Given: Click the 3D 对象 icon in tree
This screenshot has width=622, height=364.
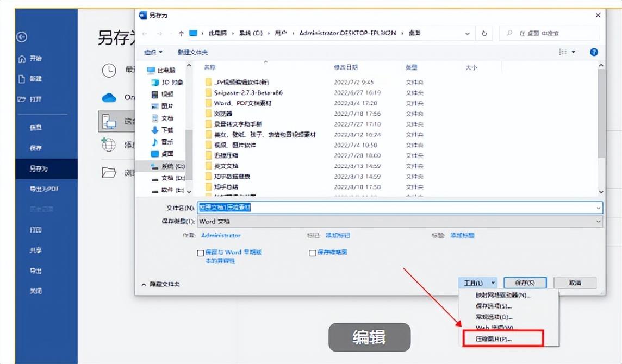Looking at the screenshot, I should tap(155, 83).
